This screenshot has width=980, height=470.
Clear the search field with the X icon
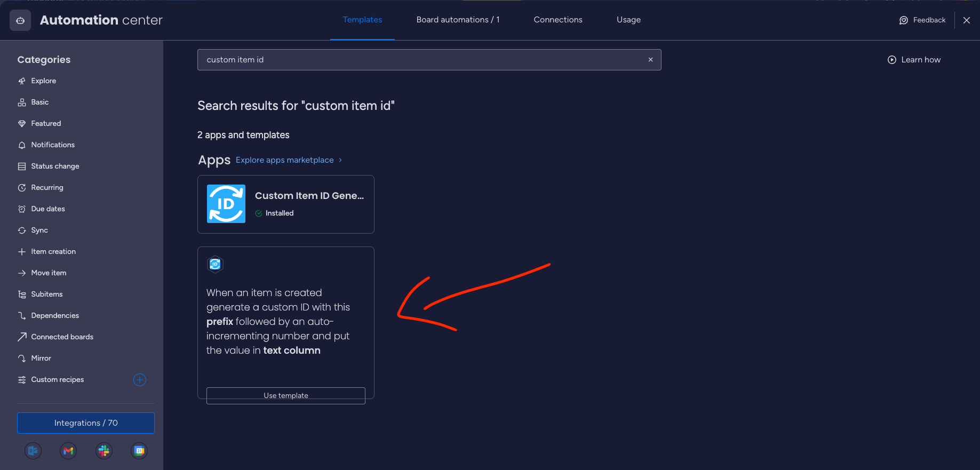pyautogui.click(x=650, y=60)
